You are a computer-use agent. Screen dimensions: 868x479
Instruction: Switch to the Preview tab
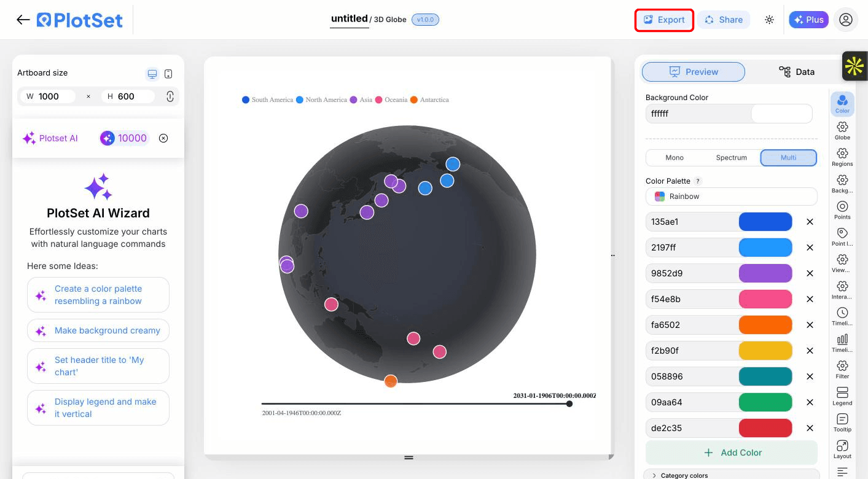[694, 72]
